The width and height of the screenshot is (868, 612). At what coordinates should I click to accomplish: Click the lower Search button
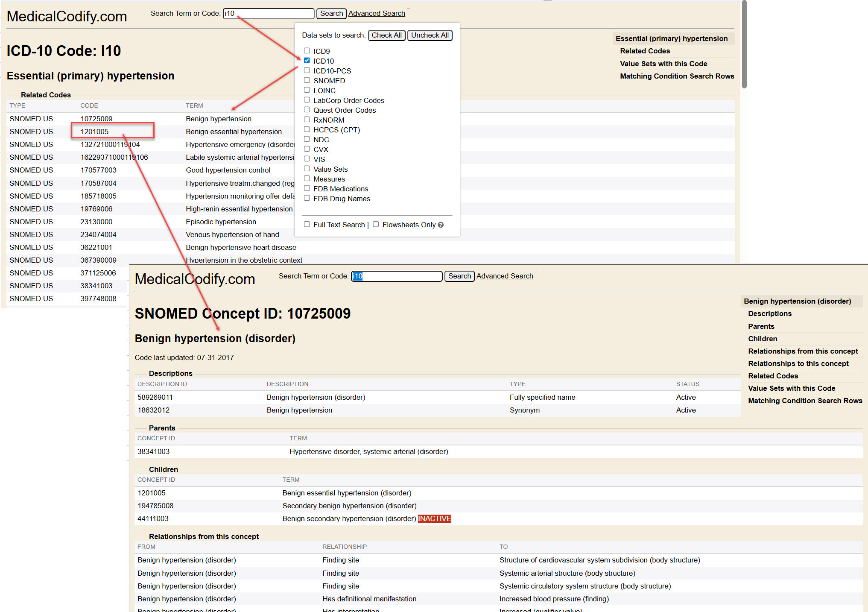[x=459, y=276]
